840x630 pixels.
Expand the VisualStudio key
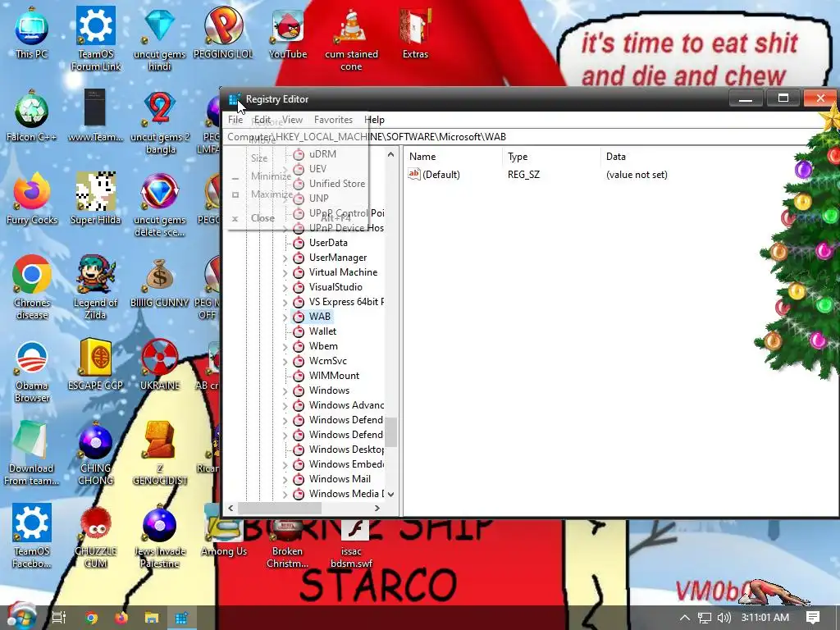(285, 287)
